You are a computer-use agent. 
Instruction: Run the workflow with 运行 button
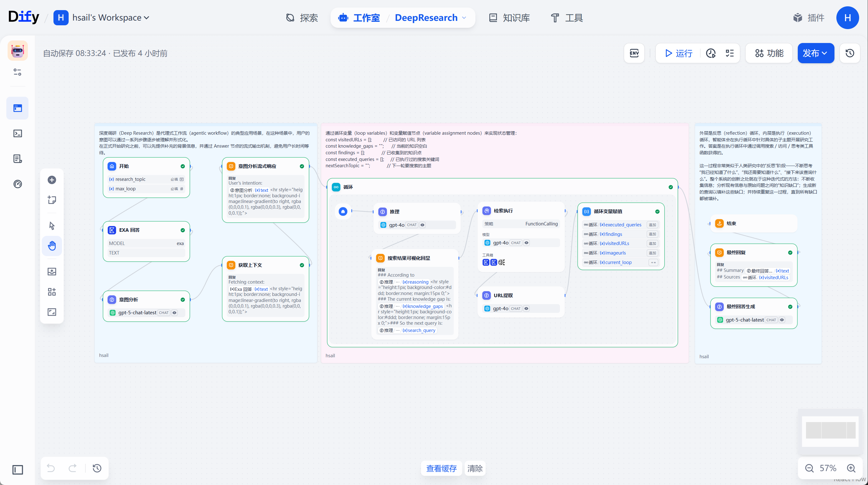click(x=679, y=53)
